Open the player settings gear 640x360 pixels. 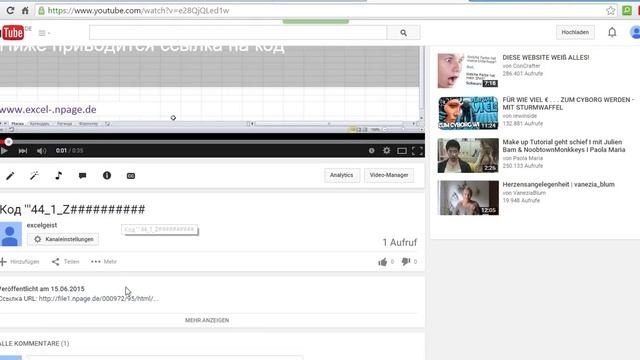387,151
